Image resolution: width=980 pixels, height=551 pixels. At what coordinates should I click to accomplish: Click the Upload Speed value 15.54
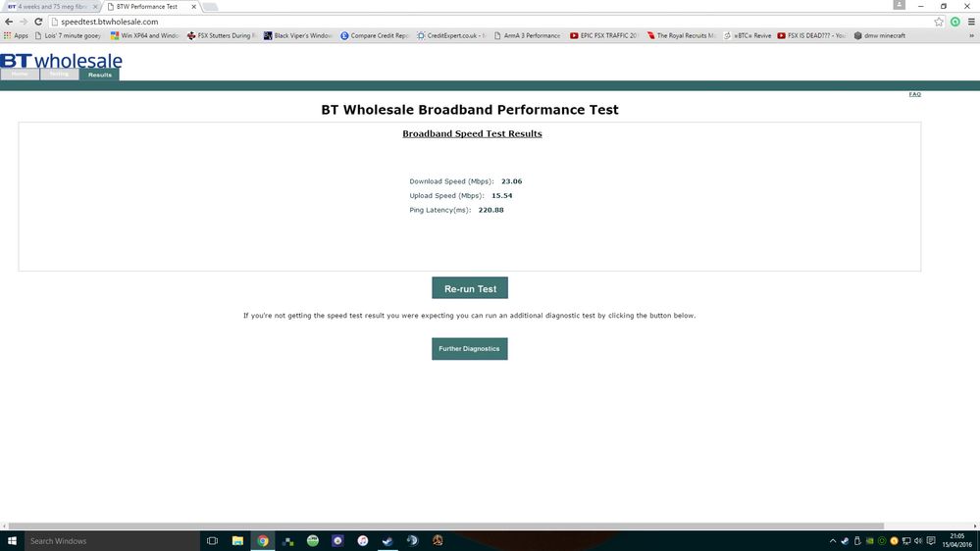[501, 195]
